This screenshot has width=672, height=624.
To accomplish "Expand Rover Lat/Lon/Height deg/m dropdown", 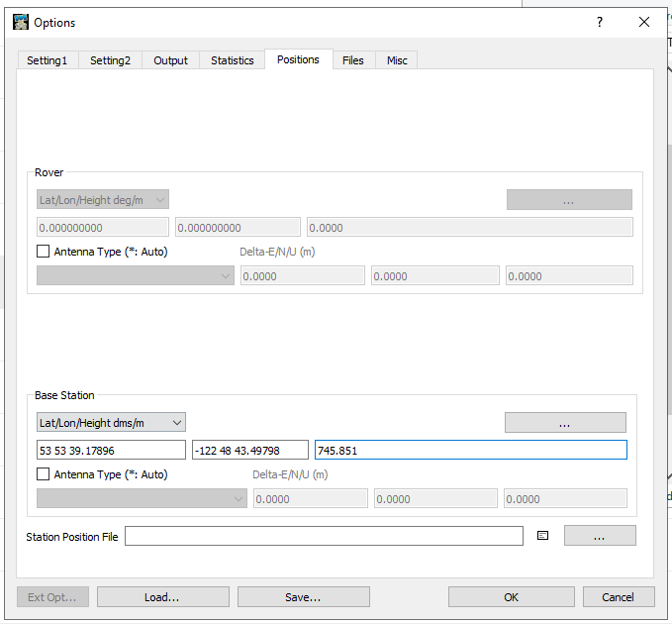I will 103,200.
